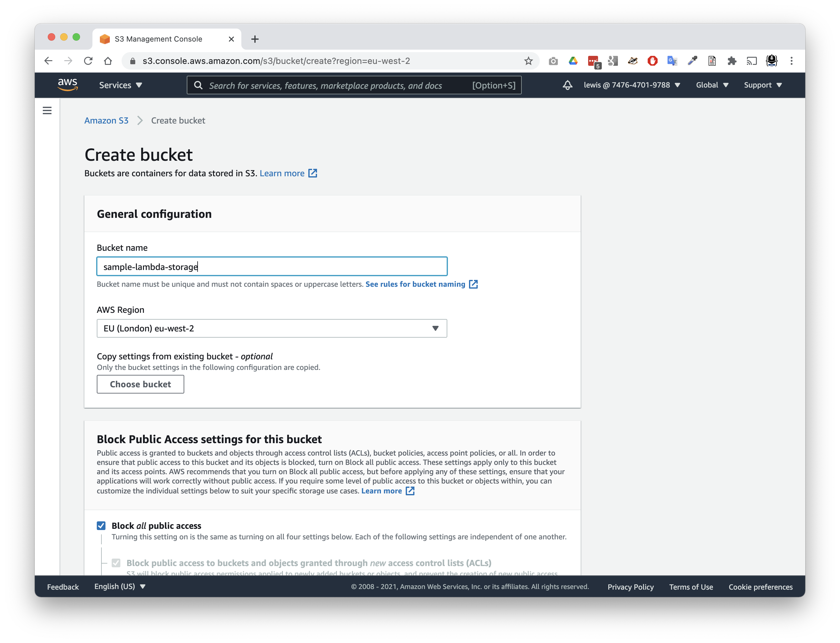Click Create bucket breadcrumb item
The height and width of the screenshot is (643, 840).
(178, 120)
